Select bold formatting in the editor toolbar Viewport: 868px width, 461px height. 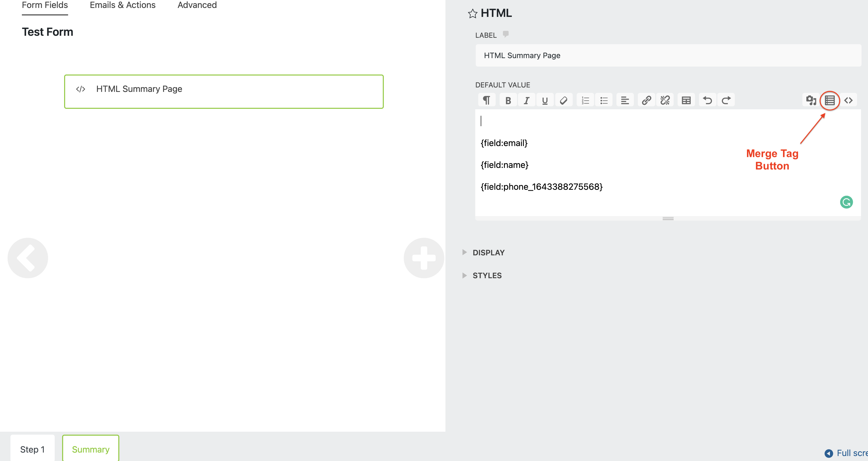508,100
